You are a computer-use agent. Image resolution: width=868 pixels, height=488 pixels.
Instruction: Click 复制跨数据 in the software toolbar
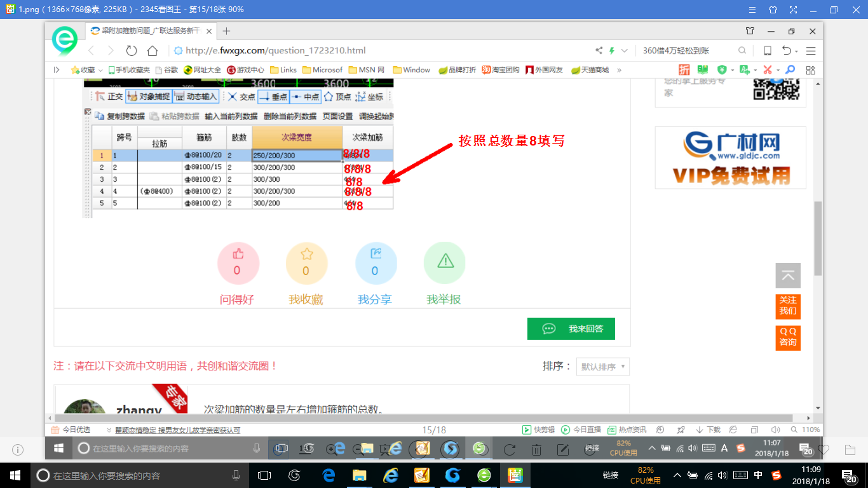[119, 116]
